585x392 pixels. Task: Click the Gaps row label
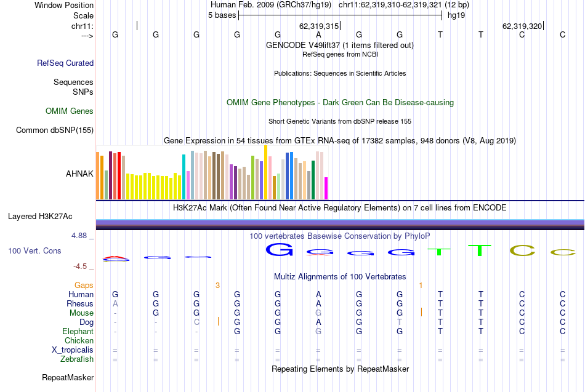click(x=84, y=286)
